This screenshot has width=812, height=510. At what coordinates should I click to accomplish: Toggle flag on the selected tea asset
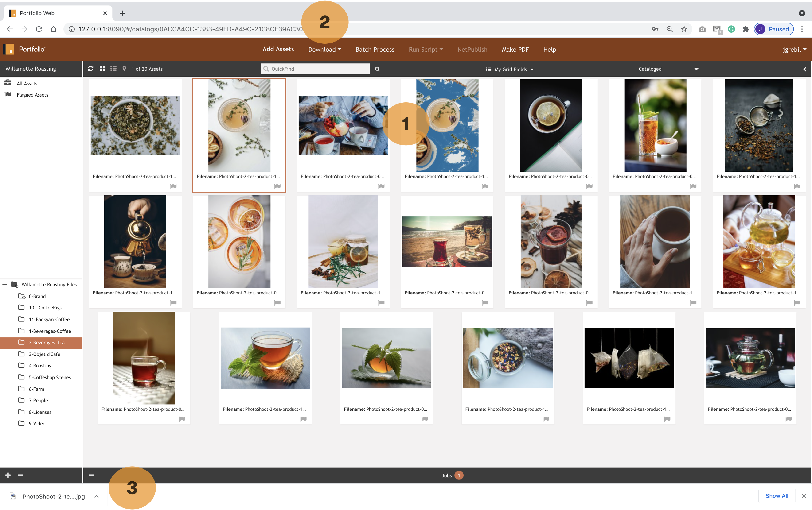click(277, 186)
